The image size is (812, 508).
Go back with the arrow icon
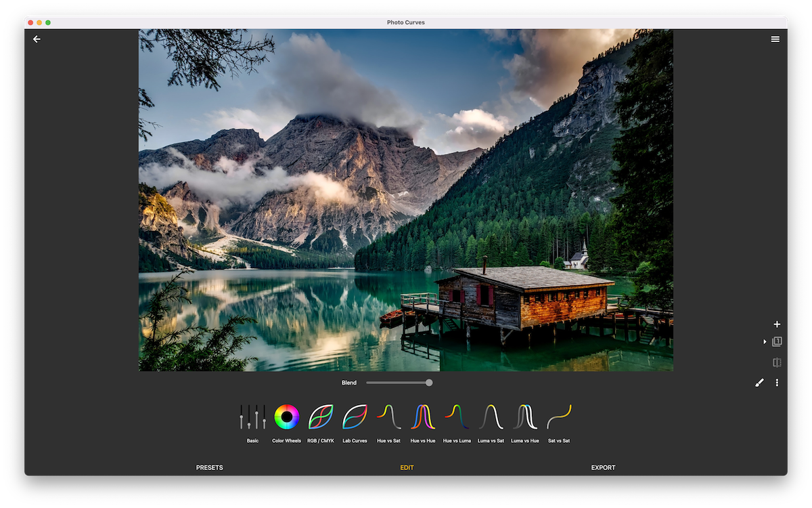[x=37, y=39]
